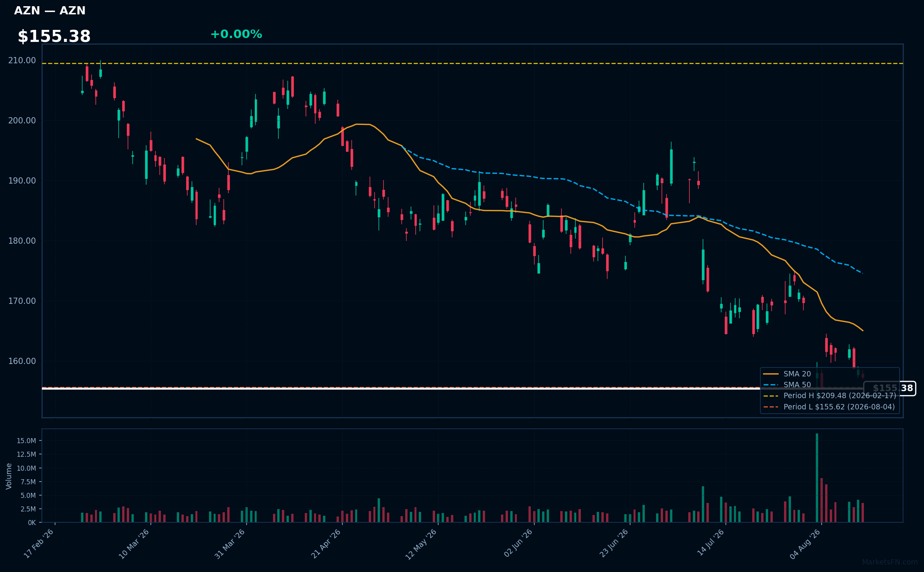Click the $155.38 price tag on the right edge
The height and width of the screenshot is (572, 924).
tap(890, 388)
